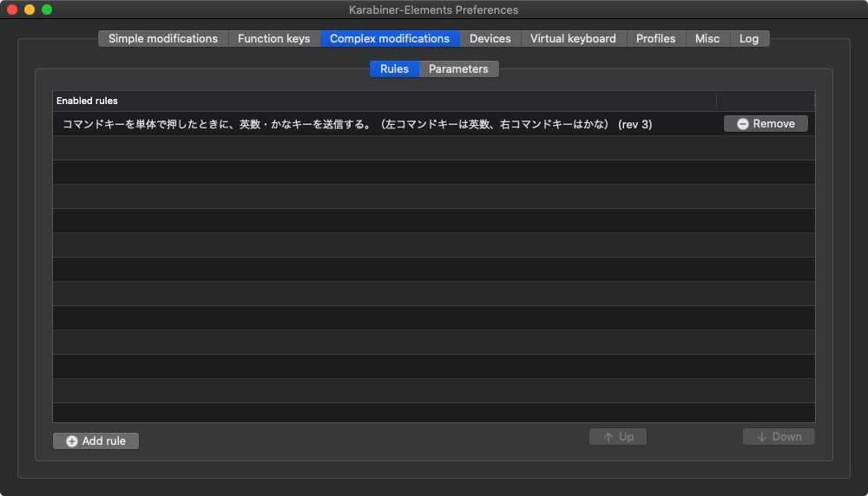Select the Complex modifications tab

tap(390, 39)
